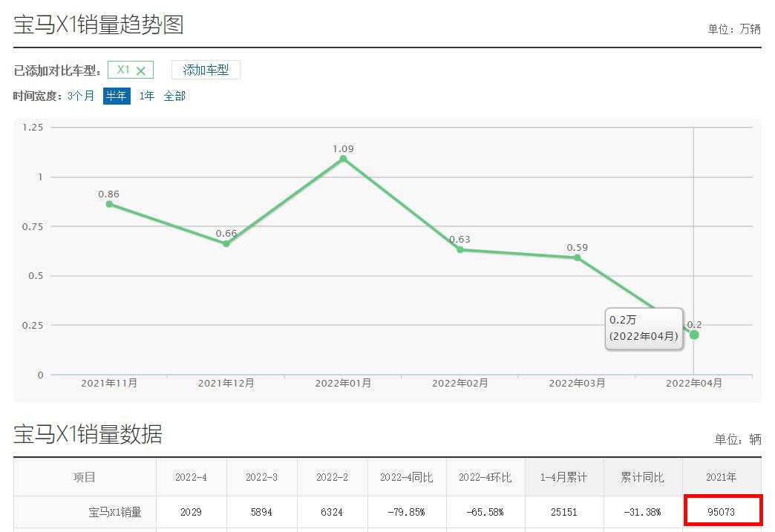Click the 2021年12月 axis label
This screenshot has height=532, width=775.
pyautogui.click(x=226, y=384)
